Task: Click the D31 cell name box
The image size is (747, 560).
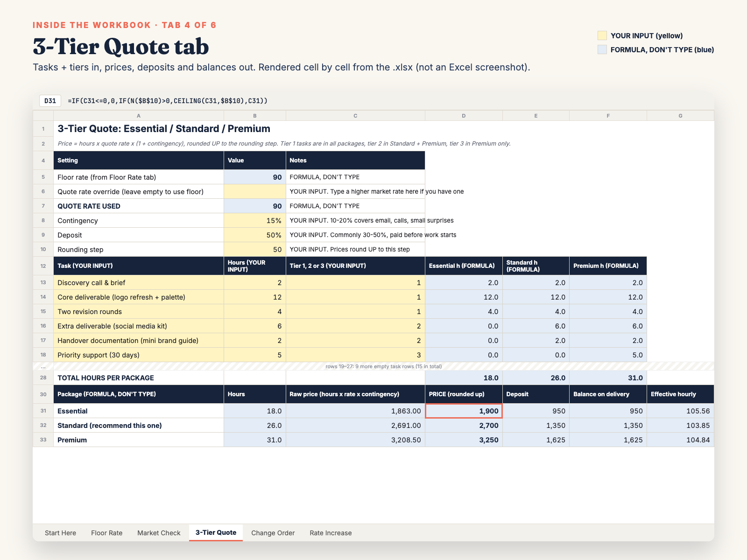Action: [x=50, y=101]
